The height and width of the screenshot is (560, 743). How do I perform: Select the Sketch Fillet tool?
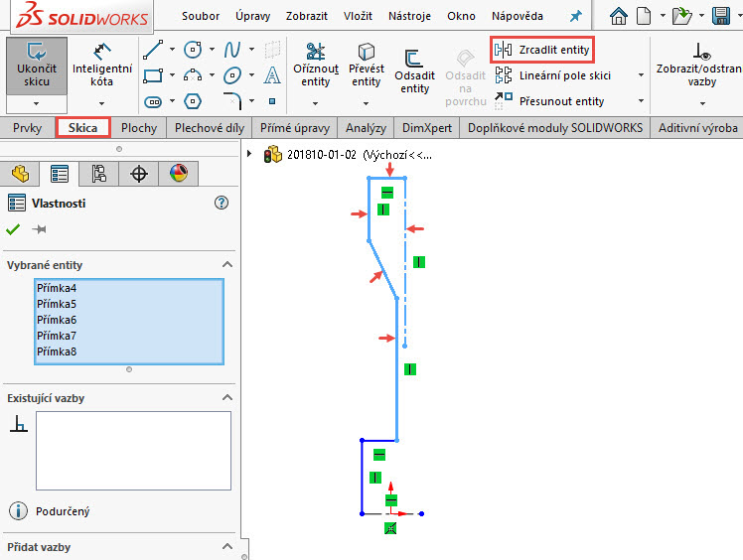click(232, 101)
